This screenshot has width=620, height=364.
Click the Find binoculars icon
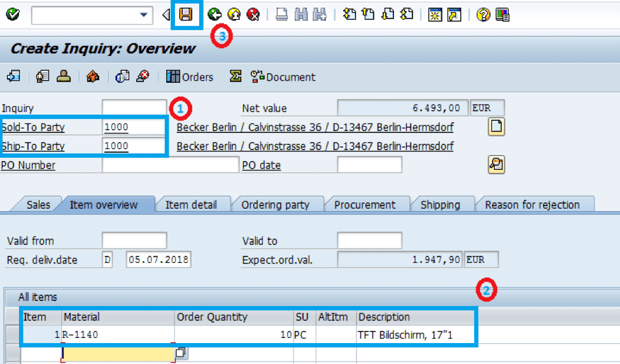[x=301, y=15]
